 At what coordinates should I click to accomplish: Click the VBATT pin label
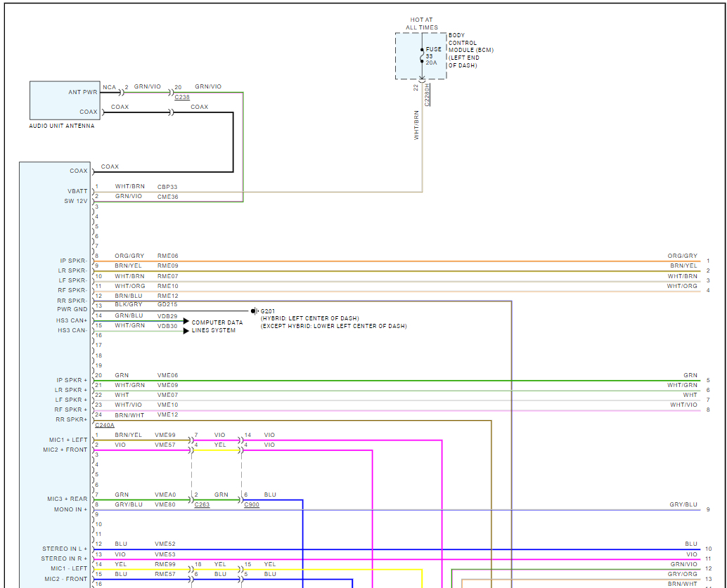[x=77, y=191]
